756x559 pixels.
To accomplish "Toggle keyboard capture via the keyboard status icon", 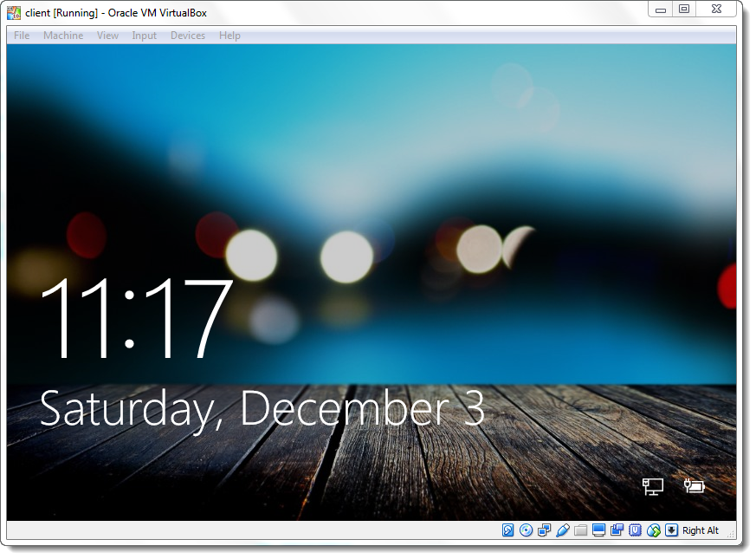I will click(672, 530).
